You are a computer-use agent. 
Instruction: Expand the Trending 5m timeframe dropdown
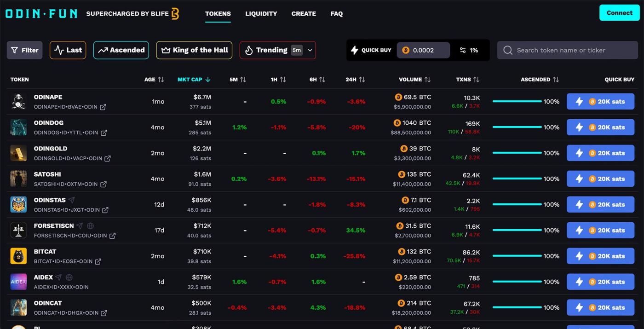click(x=310, y=50)
